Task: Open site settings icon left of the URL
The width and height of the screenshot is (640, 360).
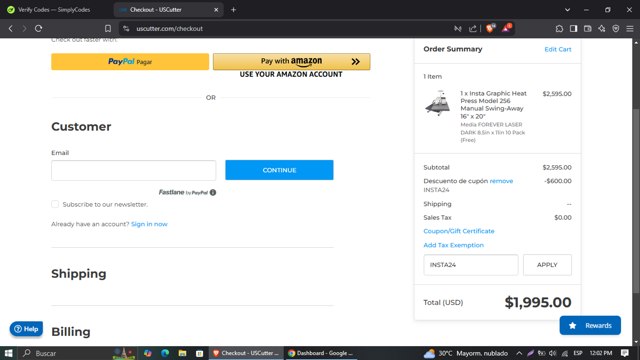Action: click(x=126, y=29)
